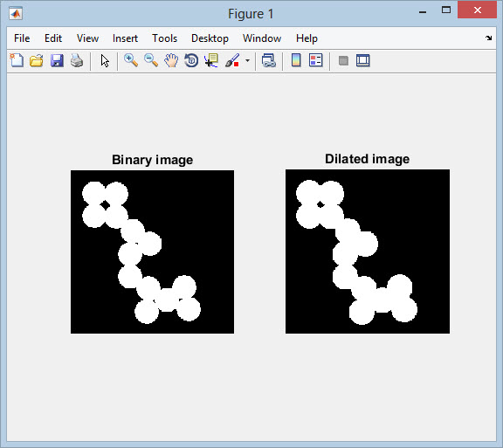Select the Zoom In magnifier tool
Viewport: 503px width, 448px height.
click(x=131, y=60)
